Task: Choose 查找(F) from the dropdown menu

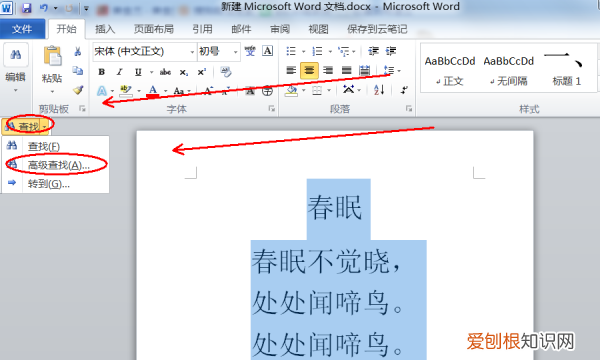Action: click(56, 146)
